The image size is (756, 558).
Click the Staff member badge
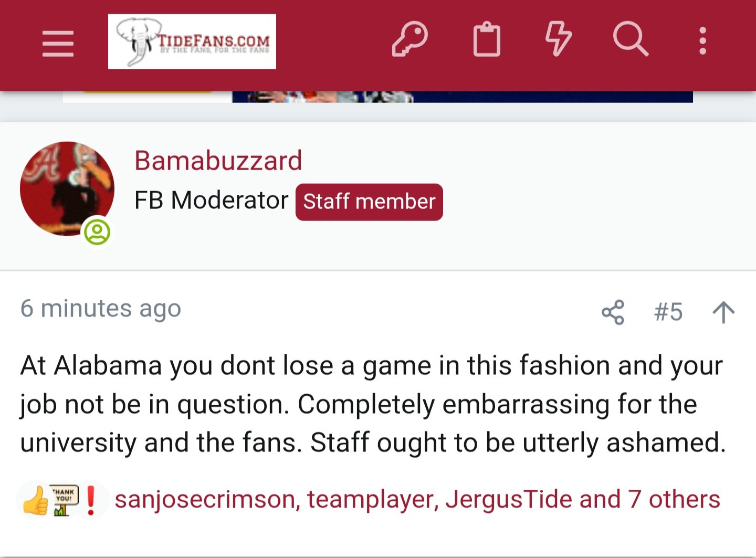pyautogui.click(x=369, y=202)
